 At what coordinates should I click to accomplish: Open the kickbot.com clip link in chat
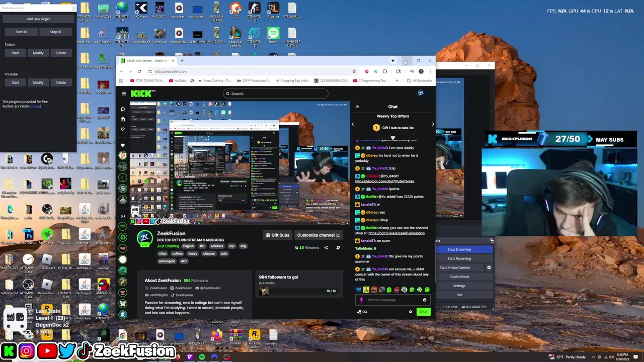[384, 181]
